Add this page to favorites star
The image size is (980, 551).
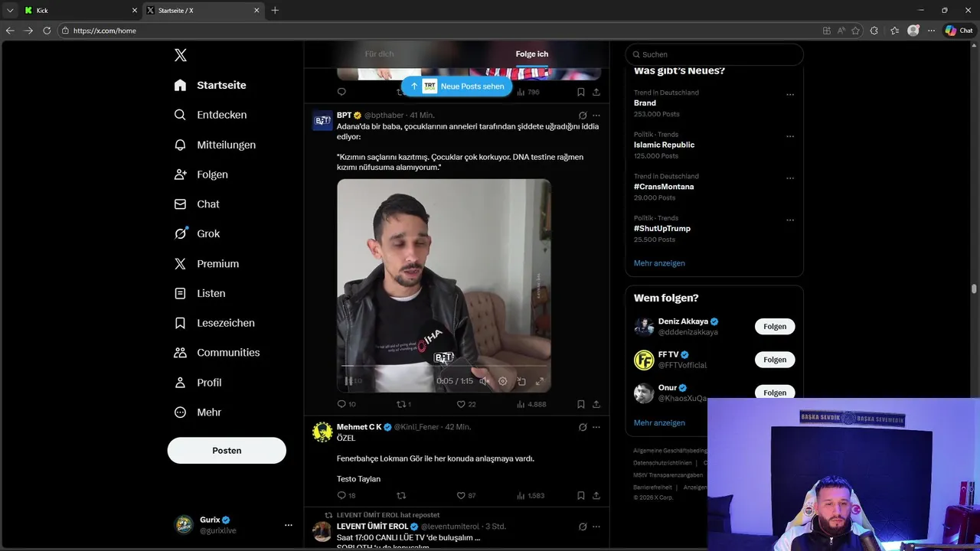[x=855, y=31]
